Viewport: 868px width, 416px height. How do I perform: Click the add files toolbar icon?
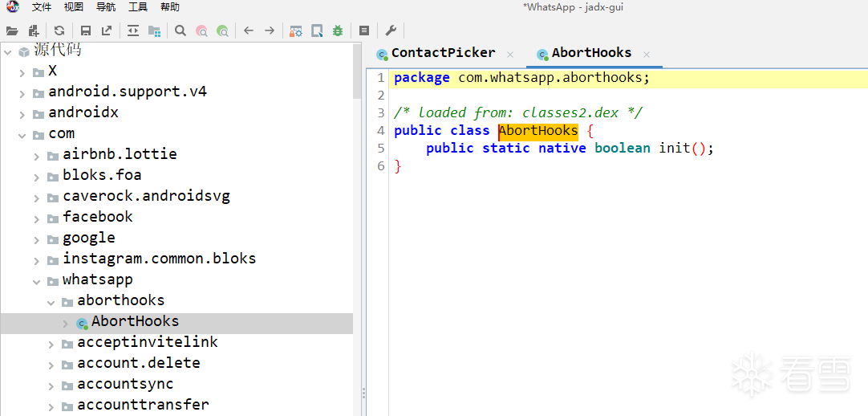(x=34, y=31)
